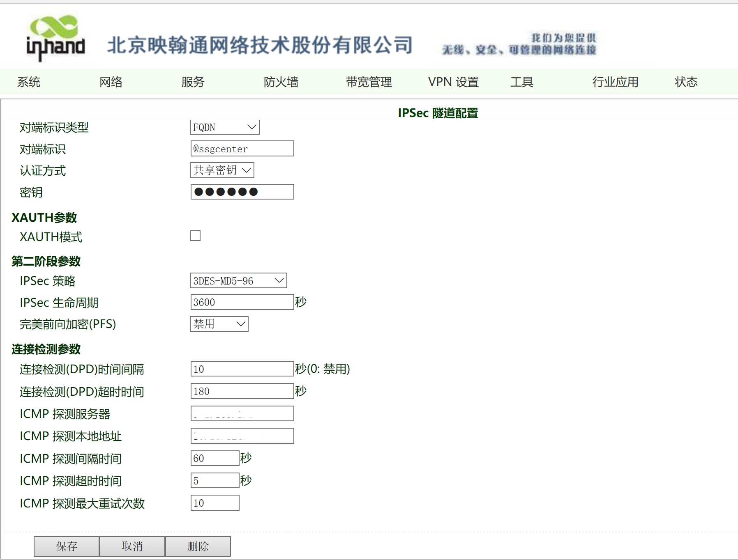Enable the XAUTH模式 checkbox

pos(195,236)
